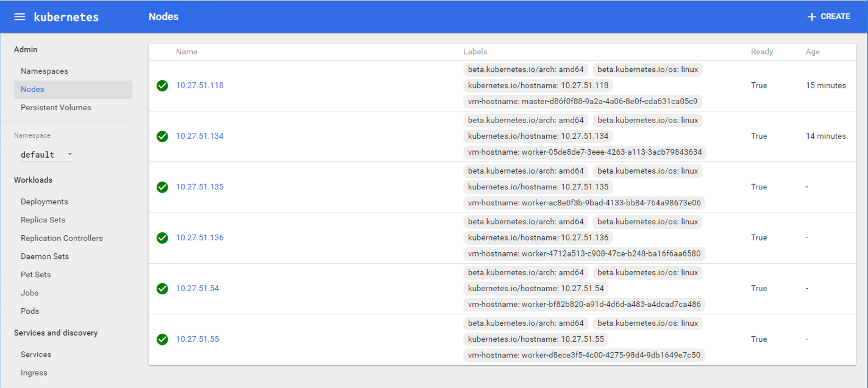The image size is (868, 388).
Task: Open node 10.27.51.118 details link
Action: 200,86
